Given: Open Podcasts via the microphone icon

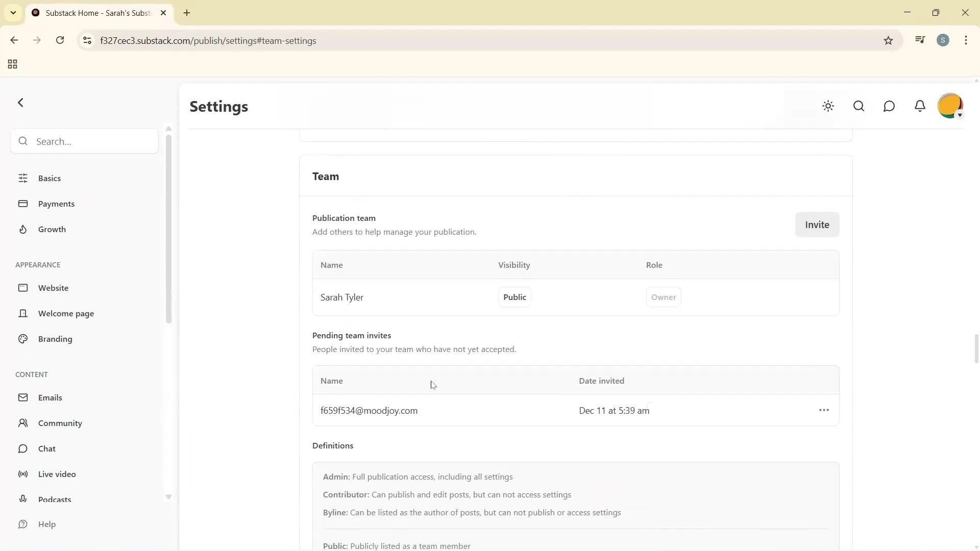Looking at the screenshot, I should (x=23, y=499).
